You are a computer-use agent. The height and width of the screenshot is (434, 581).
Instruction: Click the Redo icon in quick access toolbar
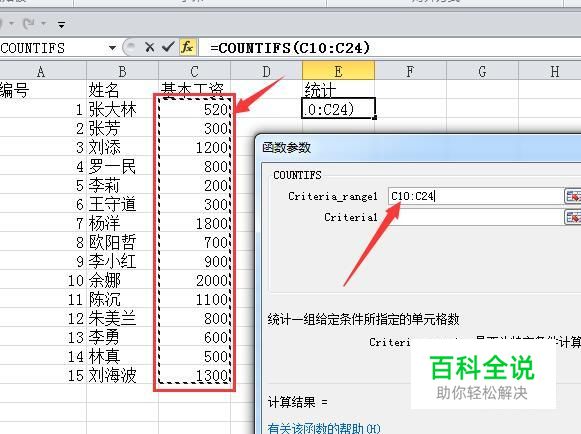(29, 24)
